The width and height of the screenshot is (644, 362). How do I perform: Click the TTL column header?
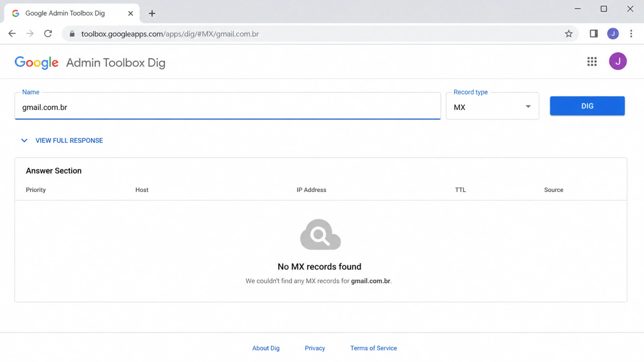[460, 190]
